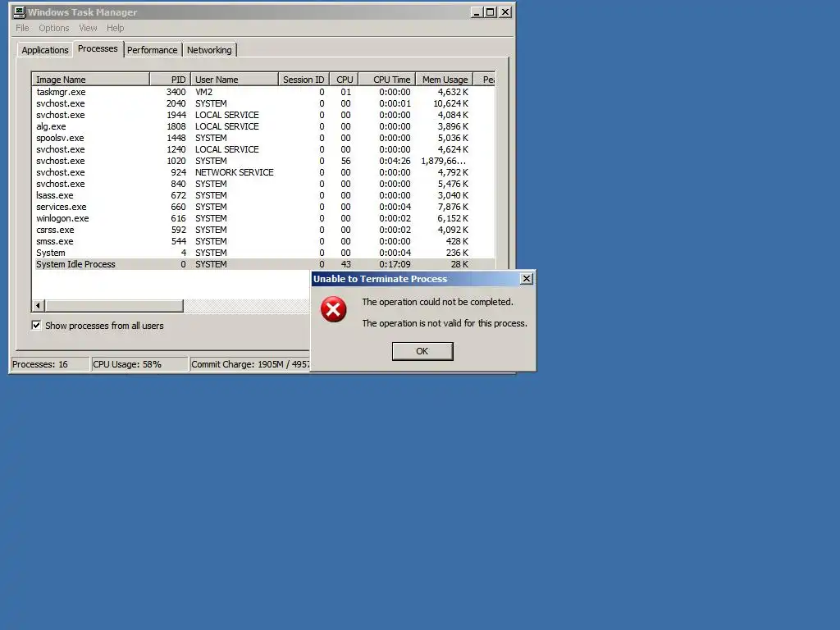Open the View menu
This screenshot has width=840, height=630.
(88, 28)
